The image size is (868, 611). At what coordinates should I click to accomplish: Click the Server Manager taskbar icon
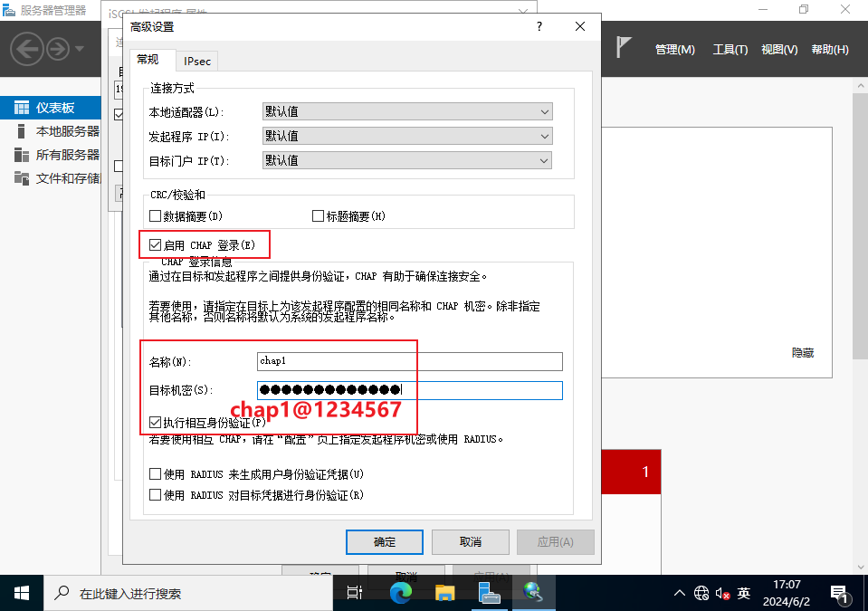[489, 593]
